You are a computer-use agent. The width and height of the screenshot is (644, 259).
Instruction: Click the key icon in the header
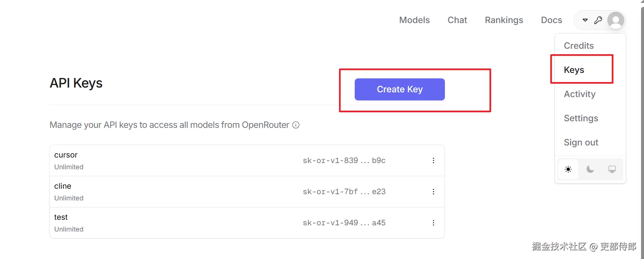point(598,20)
